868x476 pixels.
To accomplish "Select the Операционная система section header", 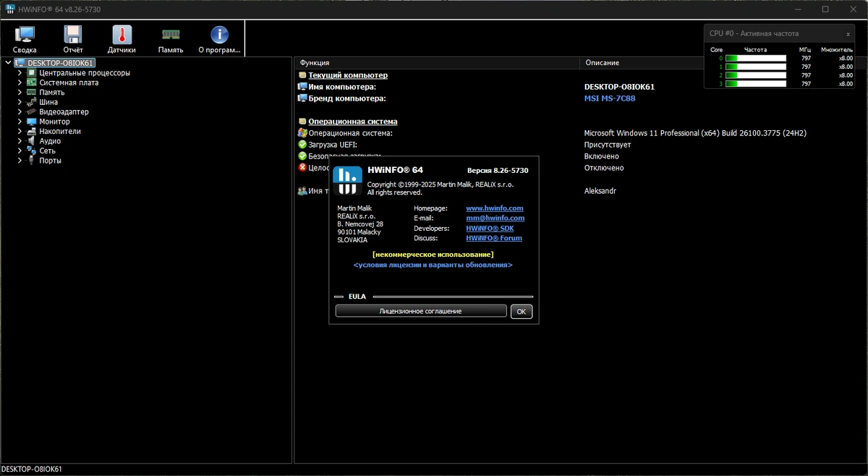I will pos(353,122).
